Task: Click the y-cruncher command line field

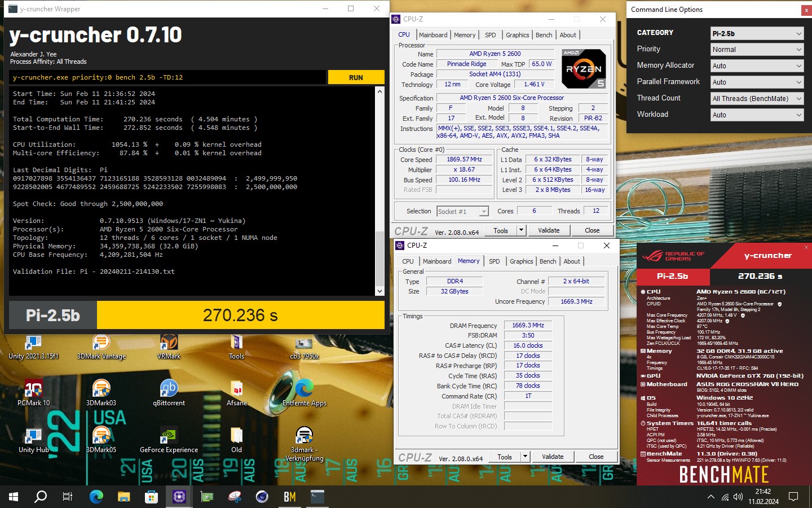Action: (168, 77)
